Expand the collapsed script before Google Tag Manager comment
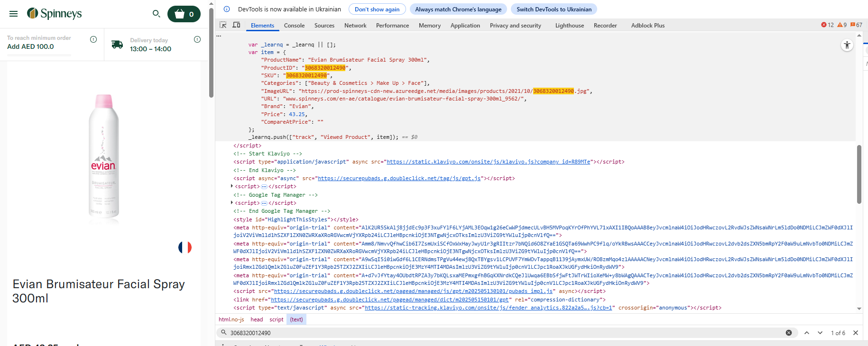 tap(231, 186)
